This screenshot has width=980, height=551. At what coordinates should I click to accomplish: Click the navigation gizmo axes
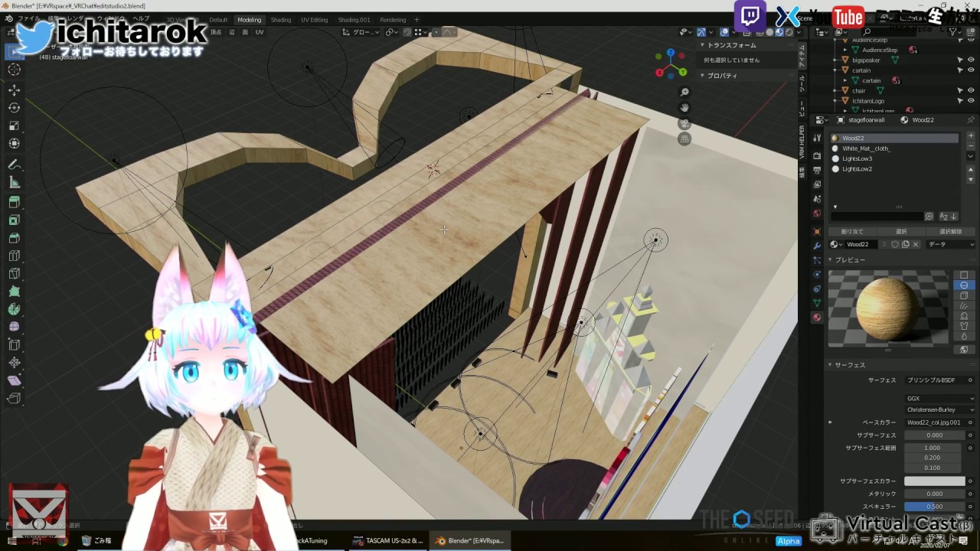pyautogui.click(x=671, y=64)
